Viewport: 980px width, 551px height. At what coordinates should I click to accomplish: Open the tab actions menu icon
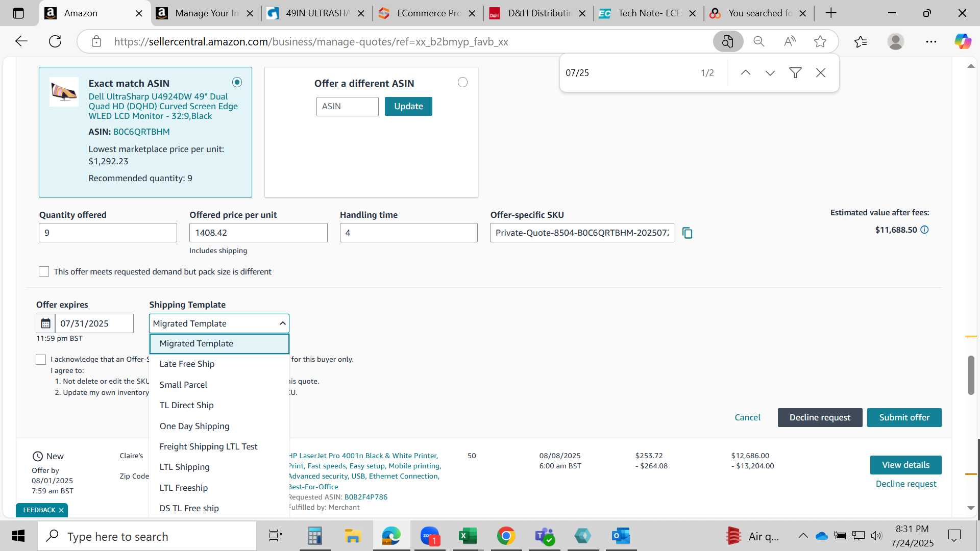tap(18, 13)
